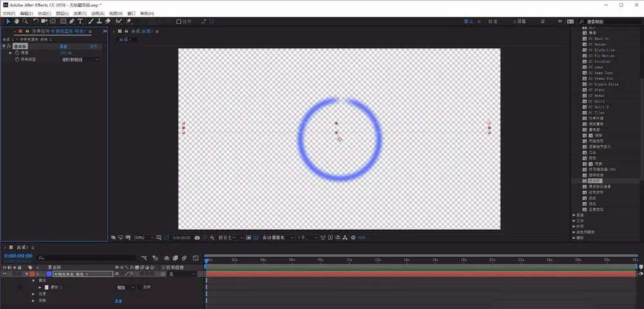
Task: Click Mask 1 color swatch
Action: click(46, 287)
